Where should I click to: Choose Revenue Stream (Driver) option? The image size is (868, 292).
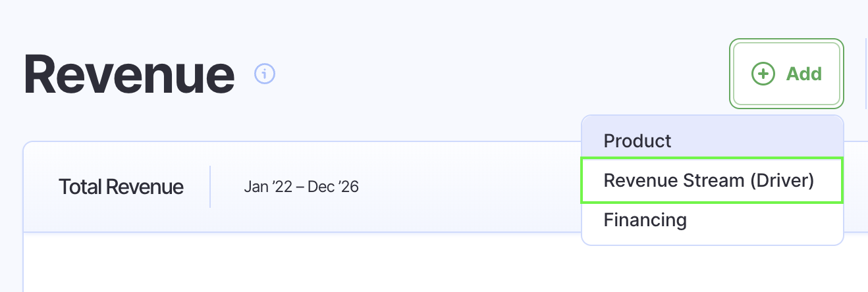(x=709, y=180)
